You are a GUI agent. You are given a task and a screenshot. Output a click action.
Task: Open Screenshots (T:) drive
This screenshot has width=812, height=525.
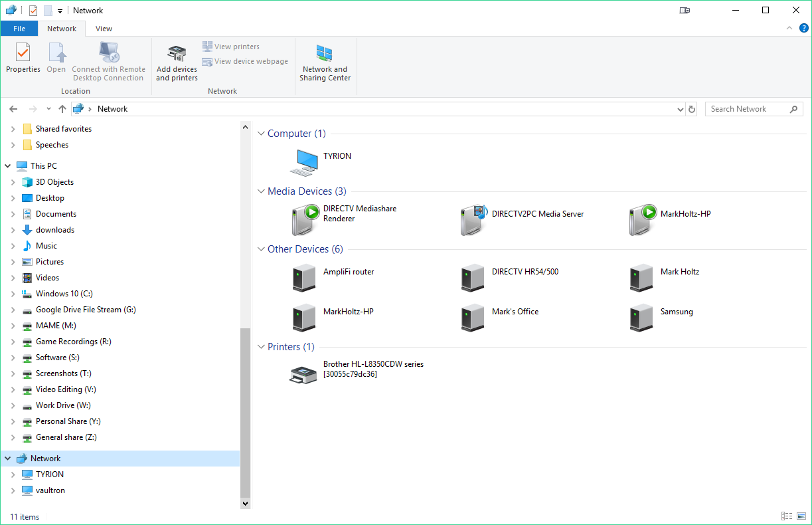[64, 373]
